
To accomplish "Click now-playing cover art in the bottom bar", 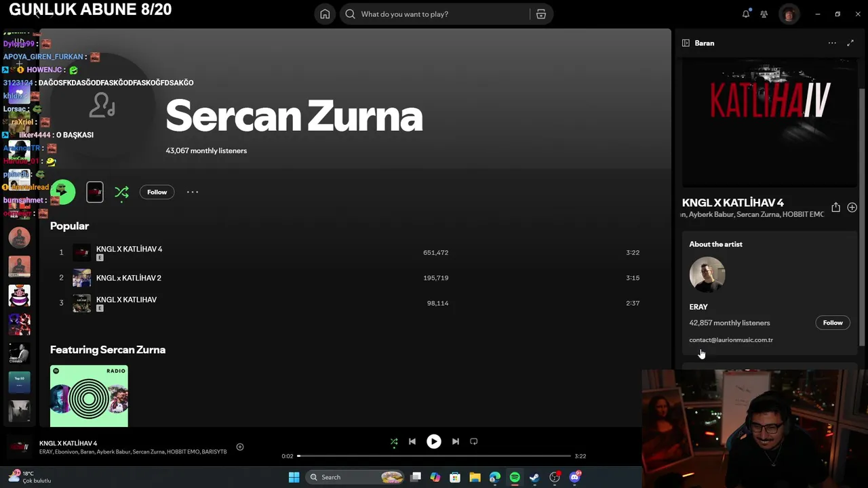I will (x=19, y=447).
